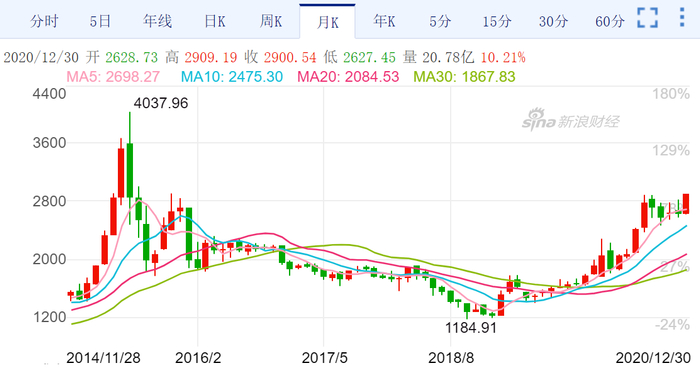Image resolution: width=700 pixels, height=368 pixels.
Task: Click the high price 2909.19
Action: coord(211,57)
